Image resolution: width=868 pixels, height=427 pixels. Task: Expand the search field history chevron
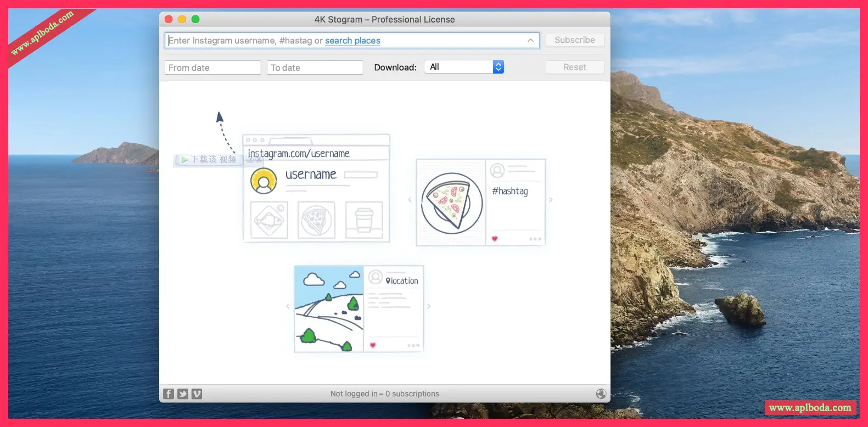coord(530,41)
